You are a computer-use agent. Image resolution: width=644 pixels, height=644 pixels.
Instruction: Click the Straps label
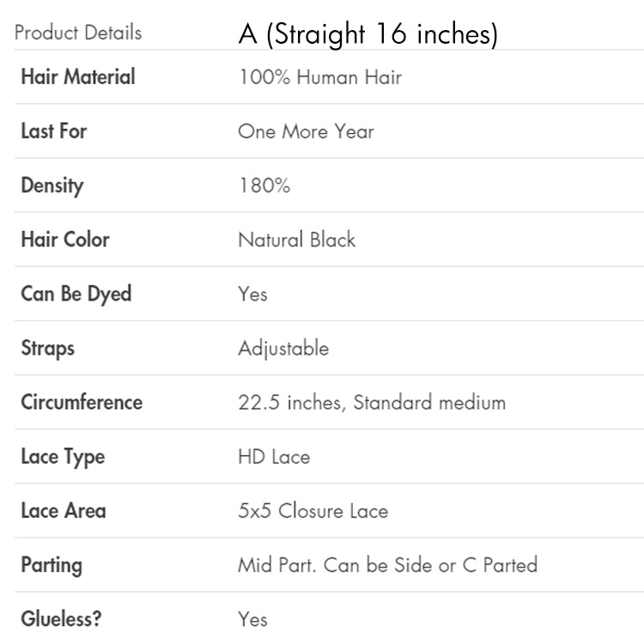tap(48, 348)
